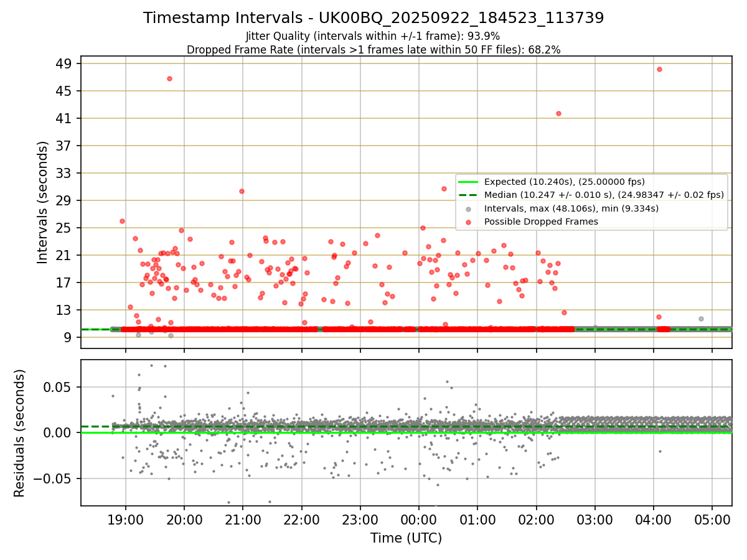Screen dimensions: 747x560
Task: Click the 'Intervals (seconds)' y-axis label
Action: click(43, 202)
